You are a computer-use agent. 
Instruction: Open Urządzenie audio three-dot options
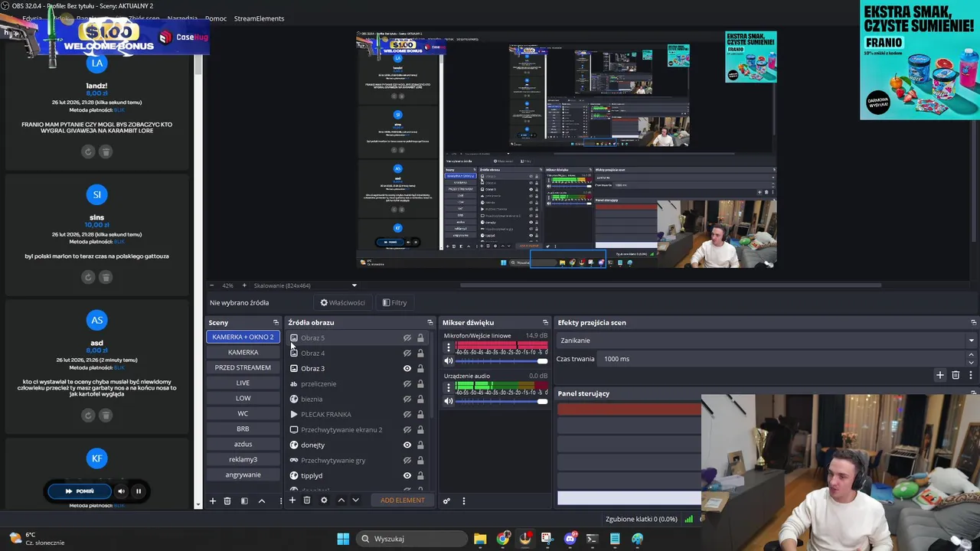(x=449, y=388)
